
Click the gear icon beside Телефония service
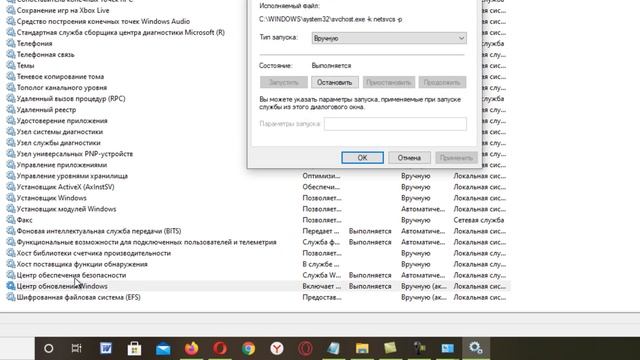click(x=11, y=43)
